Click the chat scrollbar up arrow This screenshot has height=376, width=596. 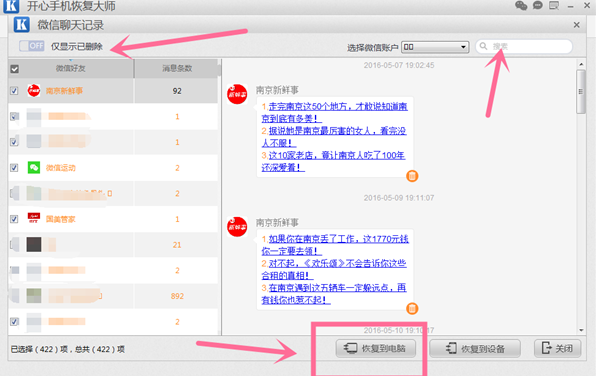(581, 64)
